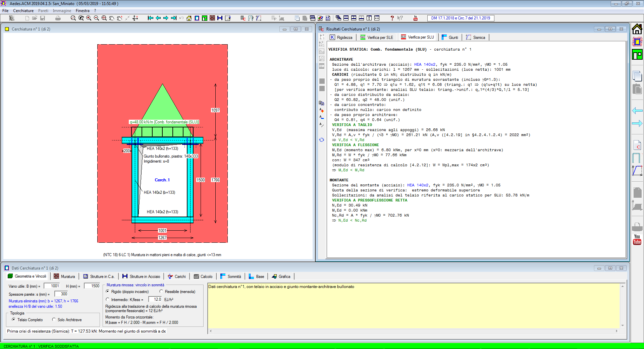Click the notes area vertical scrollbar down arrow
Viewport: 644px width, 349px height.
[623, 325]
